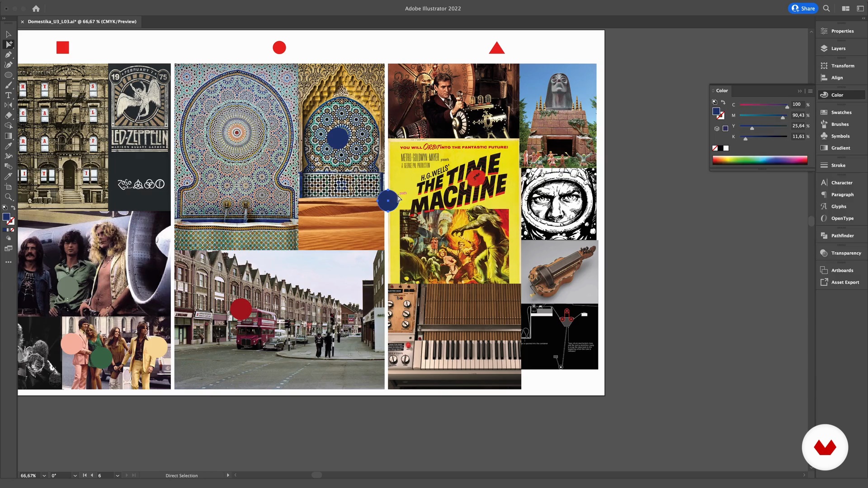Select the Artboard tool

coord(8,187)
